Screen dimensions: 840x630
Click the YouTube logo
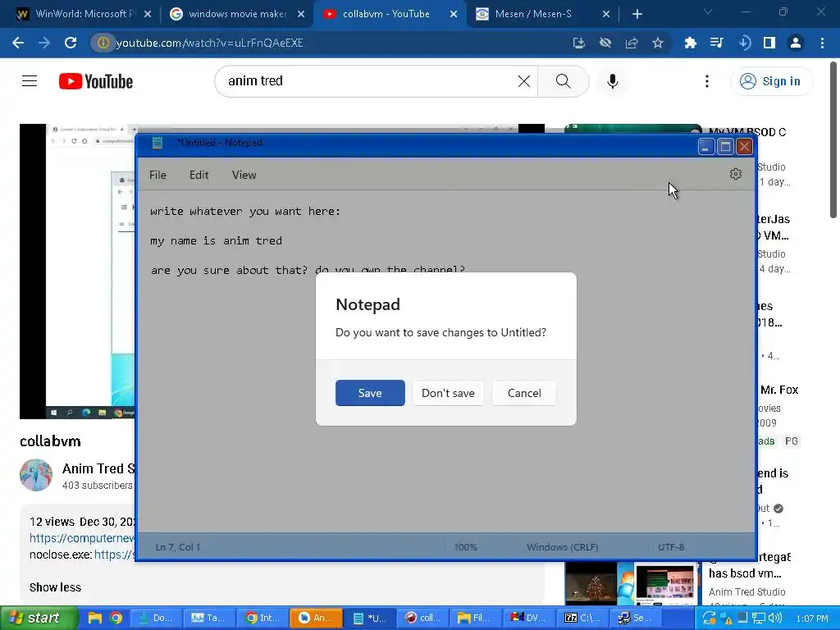tap(96, 81)
